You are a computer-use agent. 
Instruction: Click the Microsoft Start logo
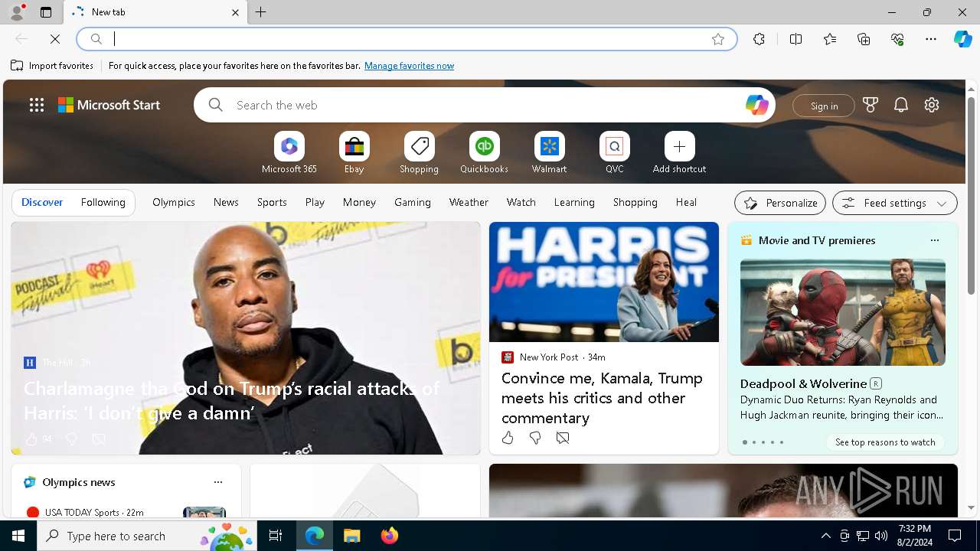(x=109, y=105)
